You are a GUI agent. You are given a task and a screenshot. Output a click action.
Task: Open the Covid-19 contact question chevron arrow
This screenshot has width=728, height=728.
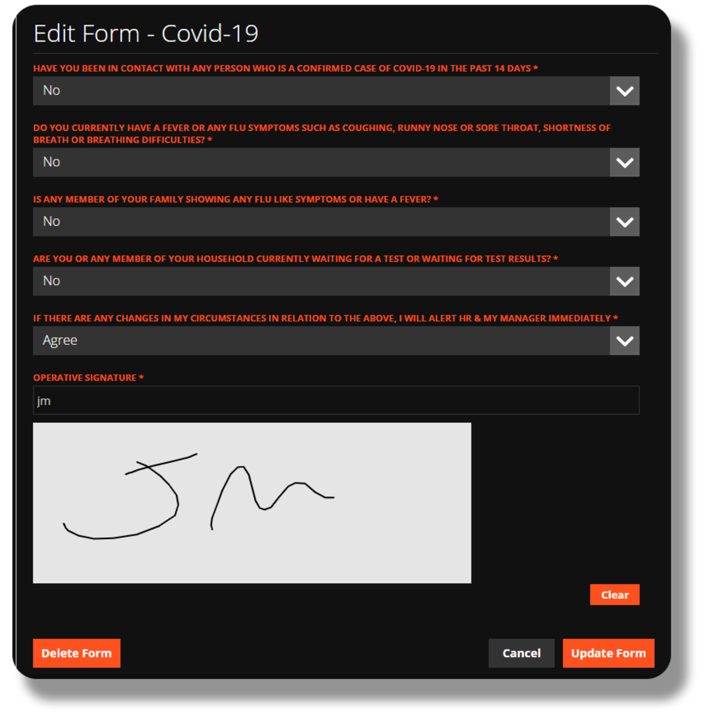tap(625, 91)
